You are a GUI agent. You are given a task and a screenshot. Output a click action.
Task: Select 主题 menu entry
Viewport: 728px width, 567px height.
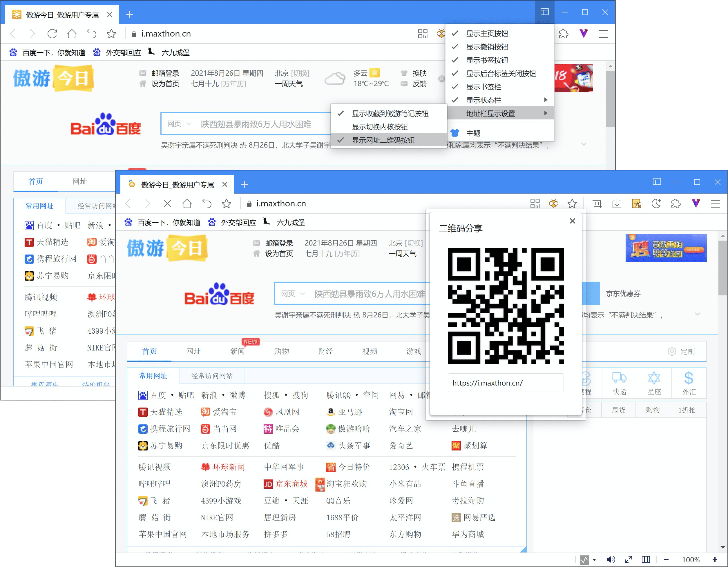499,133
